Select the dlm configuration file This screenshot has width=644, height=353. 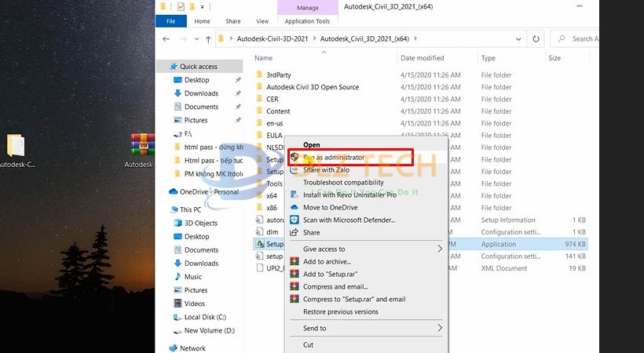pyautogui.click(x=272, y=232)
